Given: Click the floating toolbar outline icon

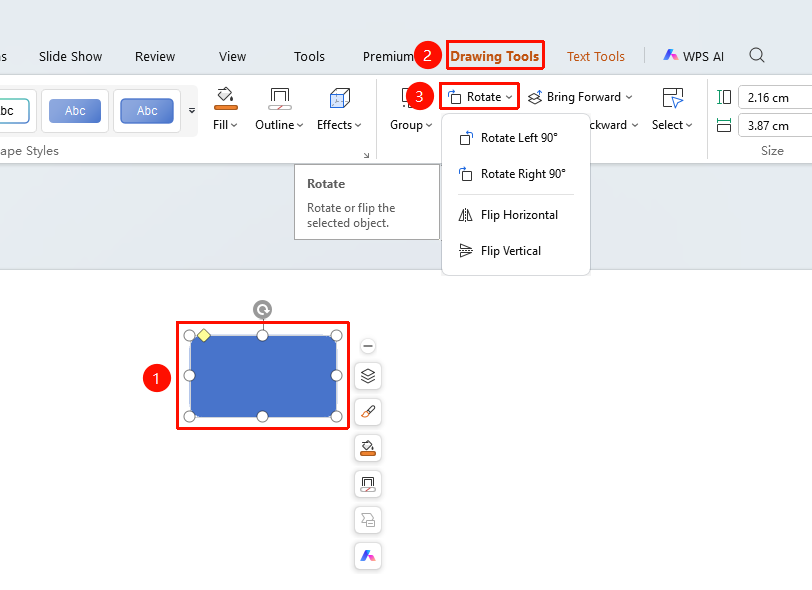Looking at the screenshot, I should tap(368, 484).
